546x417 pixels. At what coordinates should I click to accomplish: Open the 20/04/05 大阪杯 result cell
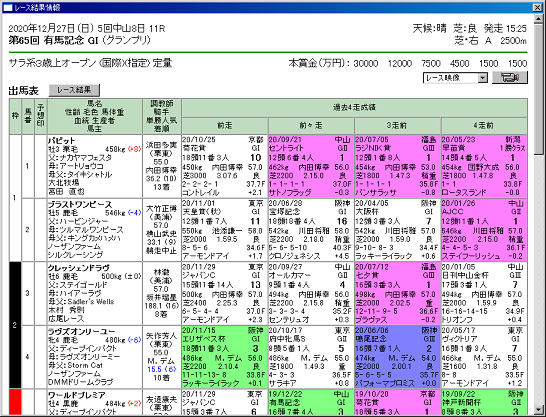pos(397,230)
